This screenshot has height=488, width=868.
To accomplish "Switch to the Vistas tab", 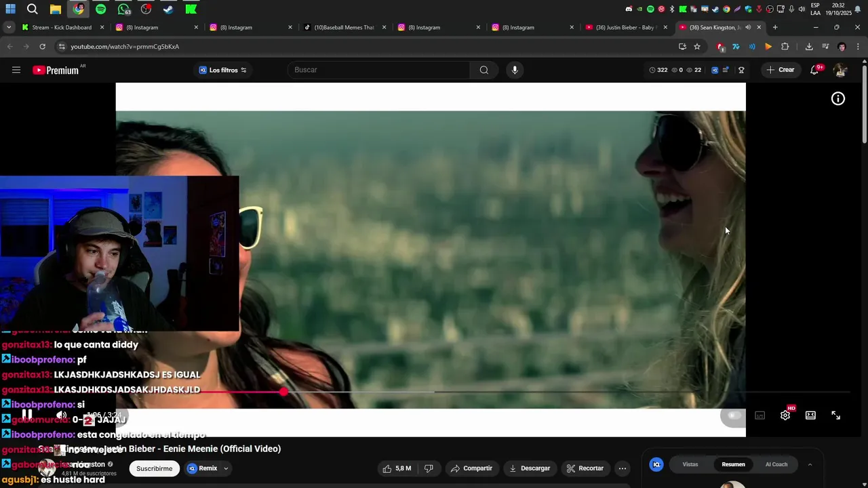I will point(690,464).
